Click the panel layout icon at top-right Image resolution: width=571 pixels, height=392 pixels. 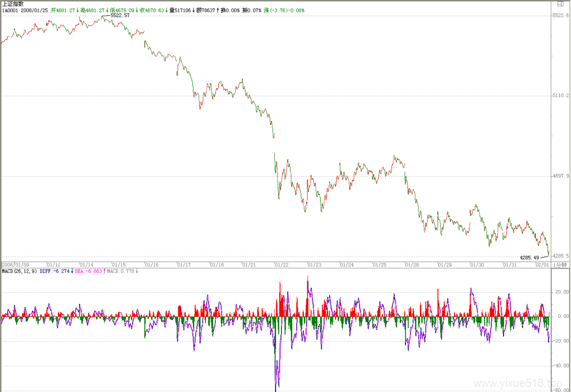pyautogui.click(x=560, y=4)
